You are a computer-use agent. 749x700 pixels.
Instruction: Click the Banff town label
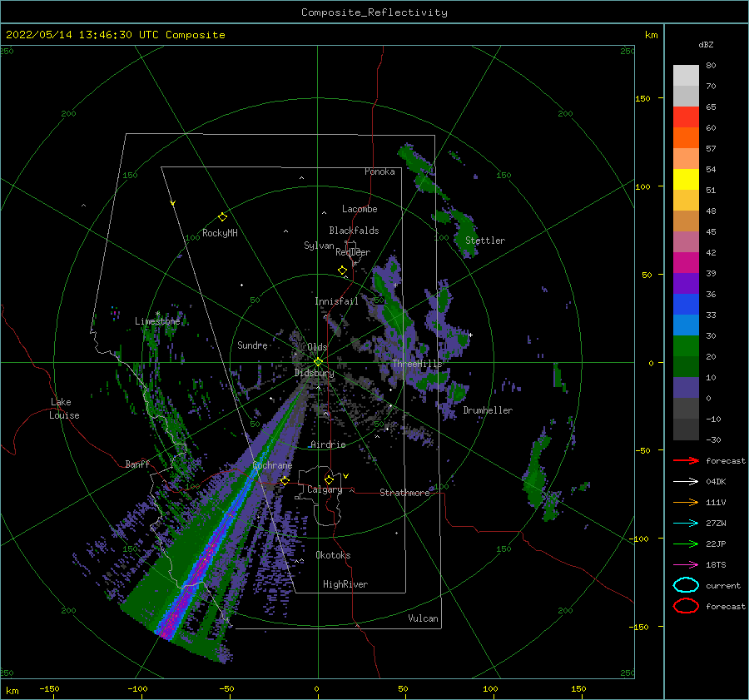coord(137,464)
